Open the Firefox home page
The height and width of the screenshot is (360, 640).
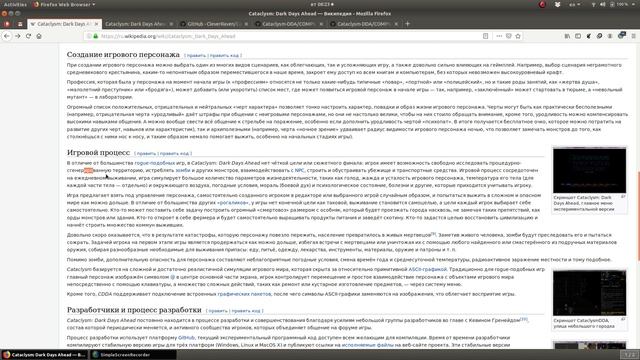39,36
